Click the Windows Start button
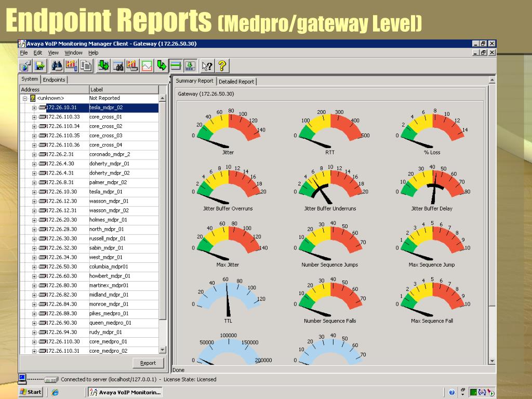 [31, 392]
